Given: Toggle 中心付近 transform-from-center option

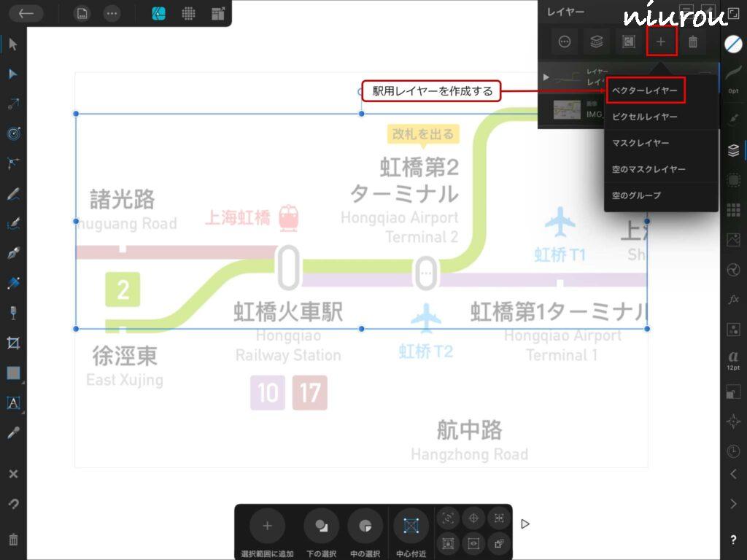Looking at the screenshot, I should point(411,532).
